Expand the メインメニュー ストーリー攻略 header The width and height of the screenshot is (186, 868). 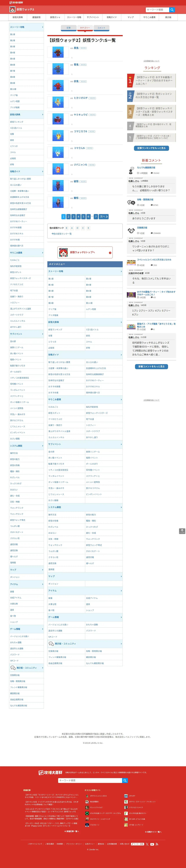(85, 271)
